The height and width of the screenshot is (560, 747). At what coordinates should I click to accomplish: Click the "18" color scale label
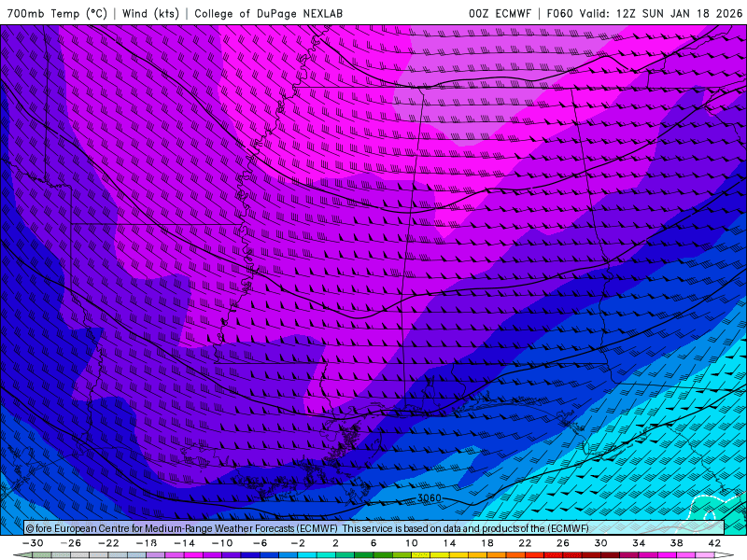tap(487, 543)
